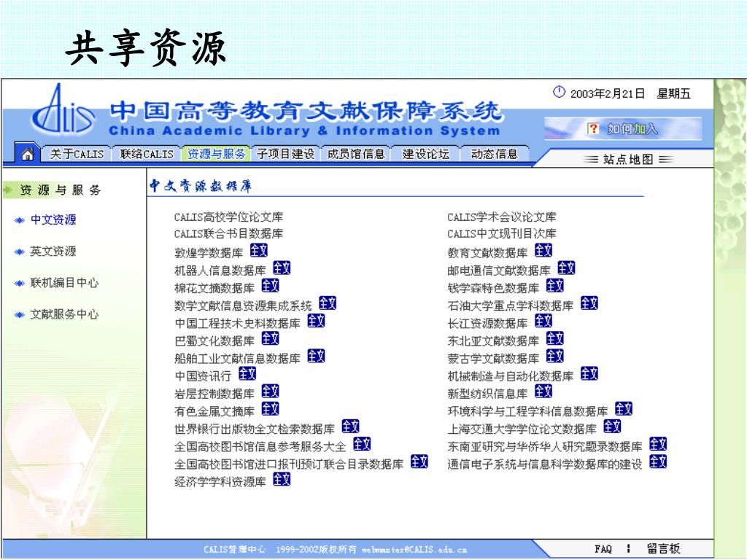Screen dimensions: 747x560
Task: Open the 动态信息 tab
Action: point(495,154)
